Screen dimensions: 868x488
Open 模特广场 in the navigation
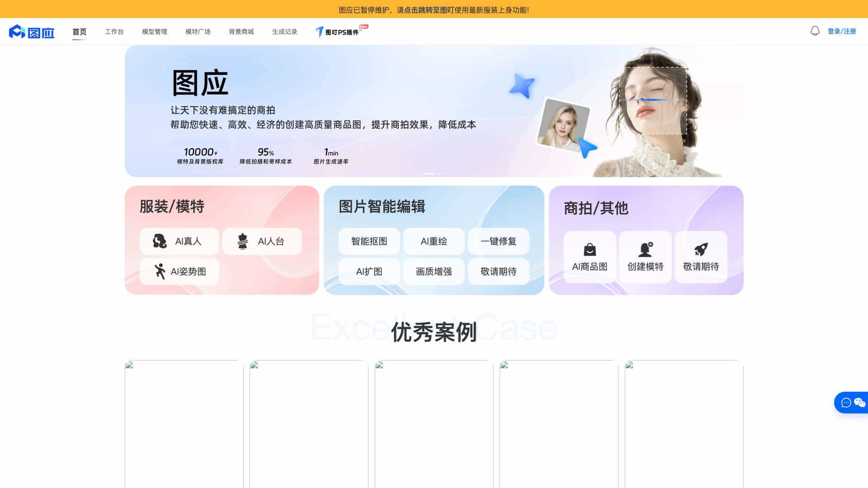pyautogui.click(x=198, y=32)
